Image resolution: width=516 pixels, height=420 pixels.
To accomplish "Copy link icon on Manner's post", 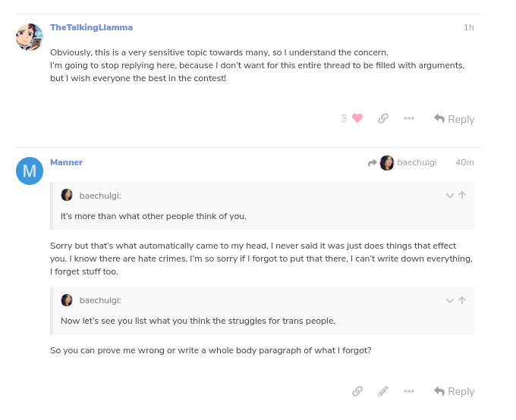I will pyautogui.click(x=357, y=391).
